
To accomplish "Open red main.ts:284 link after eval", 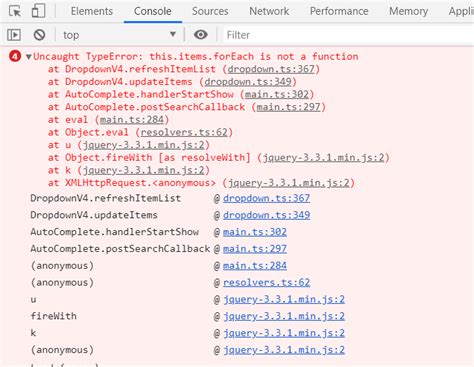I will click(132, 120).
